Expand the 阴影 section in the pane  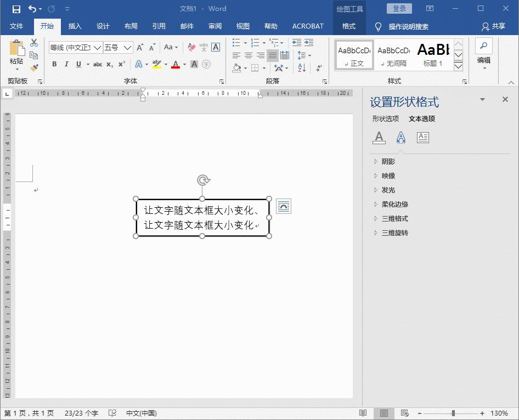(387, 161)
